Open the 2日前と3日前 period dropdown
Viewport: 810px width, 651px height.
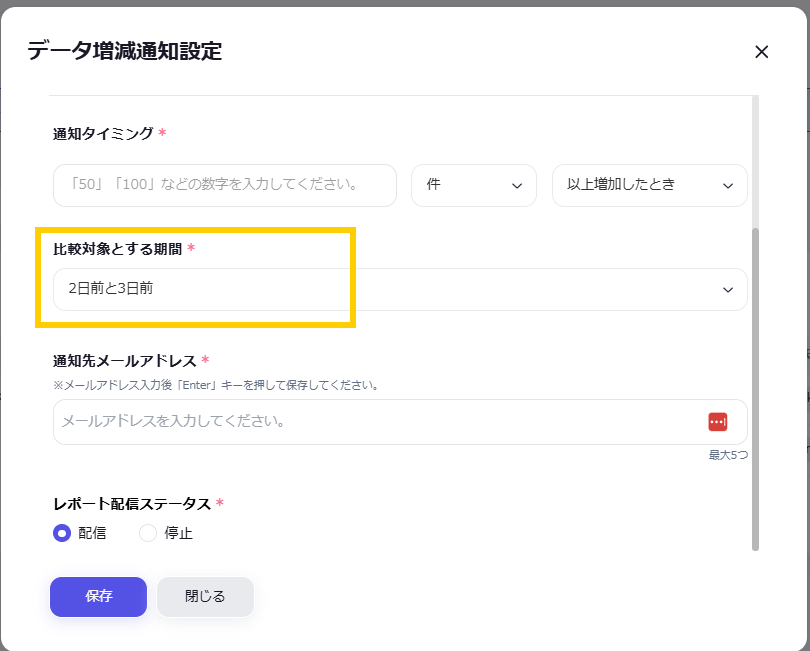[x=400, y=290]
